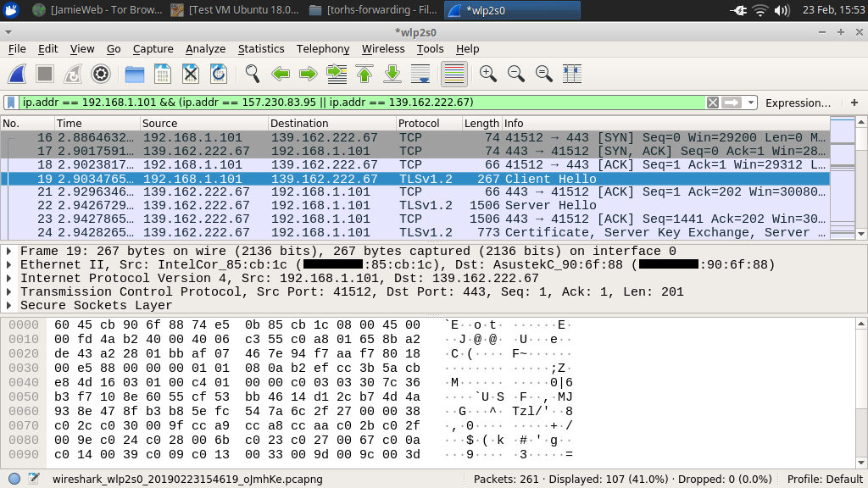
Task: Open the system volume speaker icon
Action: click(x=782, y=10)
